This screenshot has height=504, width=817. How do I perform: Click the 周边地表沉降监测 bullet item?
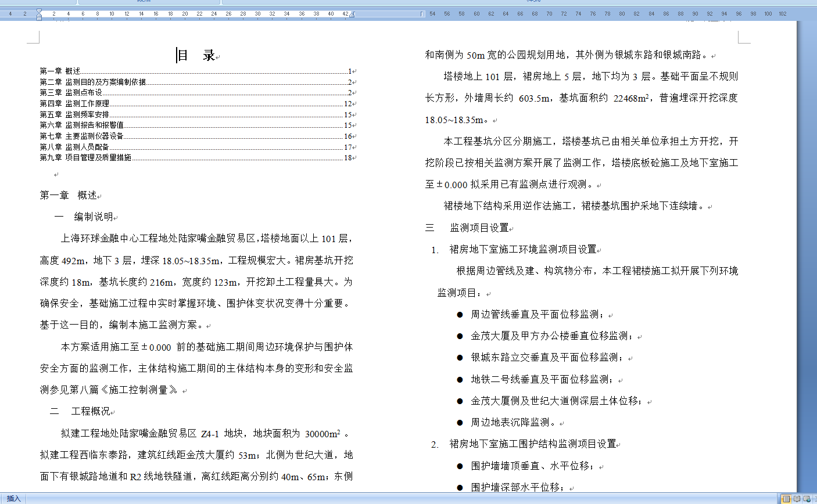click(513, 422)
